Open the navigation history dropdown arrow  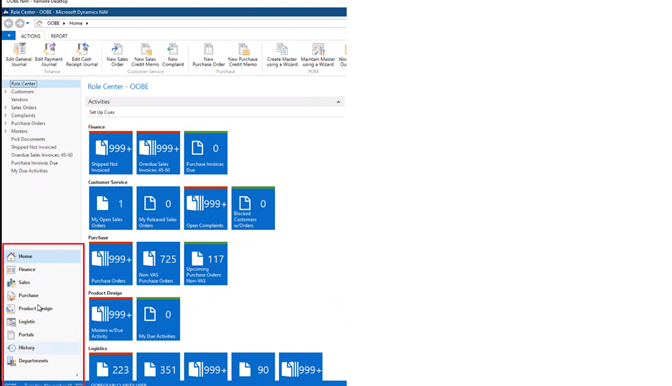pyautogui.click(x=28, y=23)
